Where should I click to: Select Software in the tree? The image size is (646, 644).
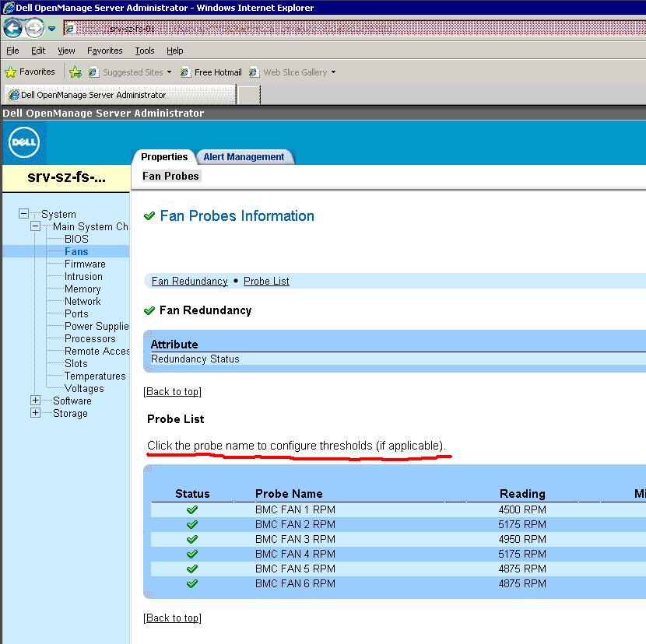72,401
